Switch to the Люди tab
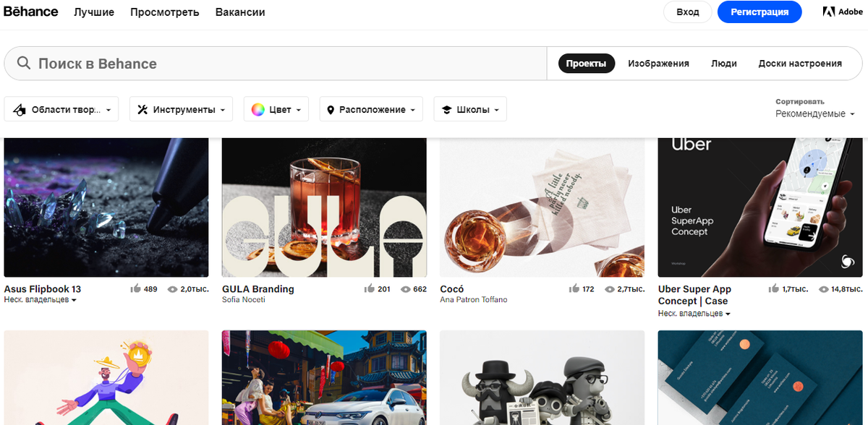The image size is (868, 425). click(x=724, y=64)
